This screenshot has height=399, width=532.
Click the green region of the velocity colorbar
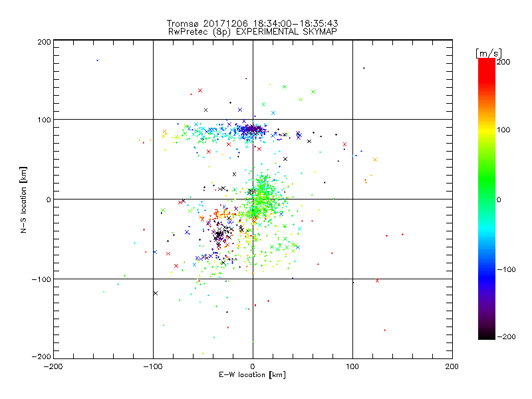[x=487, y=180]
